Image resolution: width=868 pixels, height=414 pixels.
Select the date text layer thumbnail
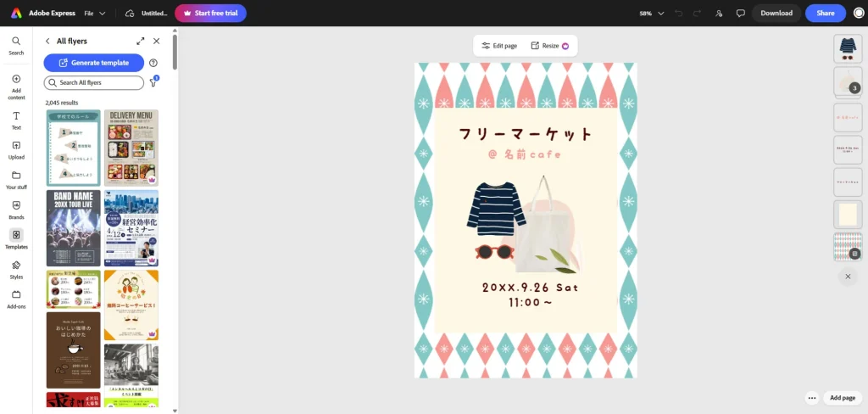point(848,149)
